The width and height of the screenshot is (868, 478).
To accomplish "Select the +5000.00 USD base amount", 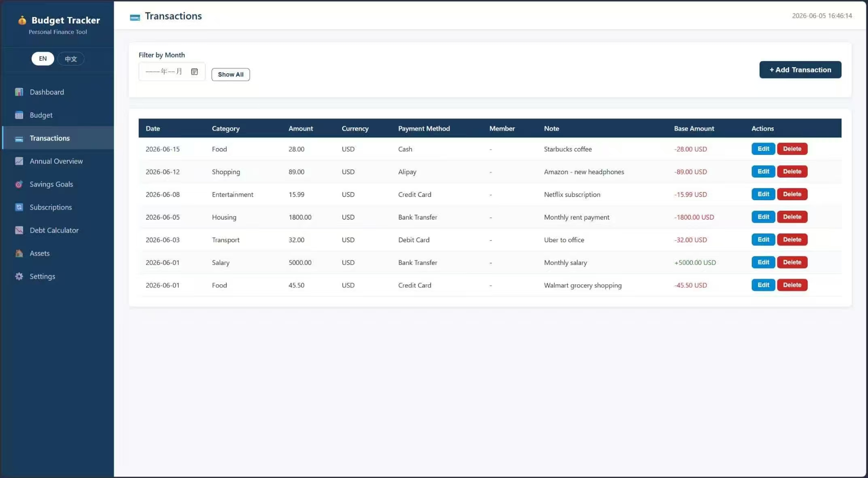I will [695, 262].
